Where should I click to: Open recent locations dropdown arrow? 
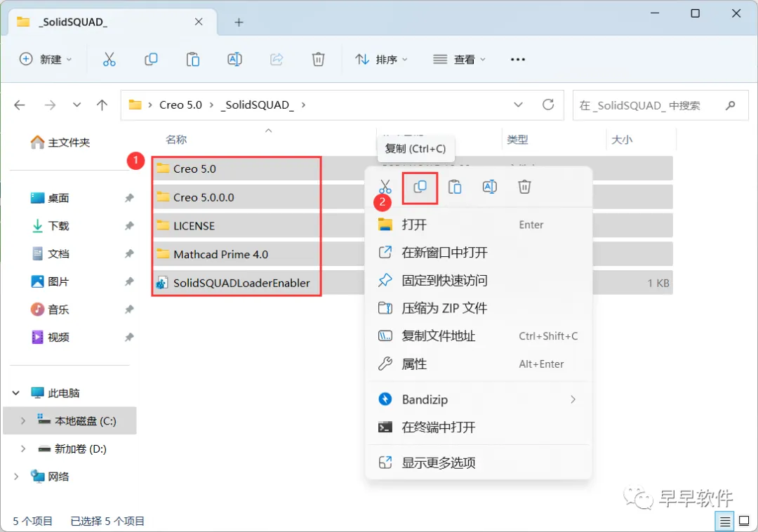coord(77,105)
